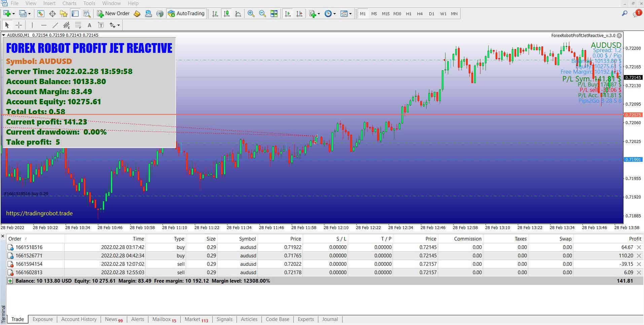Select the M5 timeframe
Image resolution: width=644 pixels, height=325 pixels.
coord(374,14)
